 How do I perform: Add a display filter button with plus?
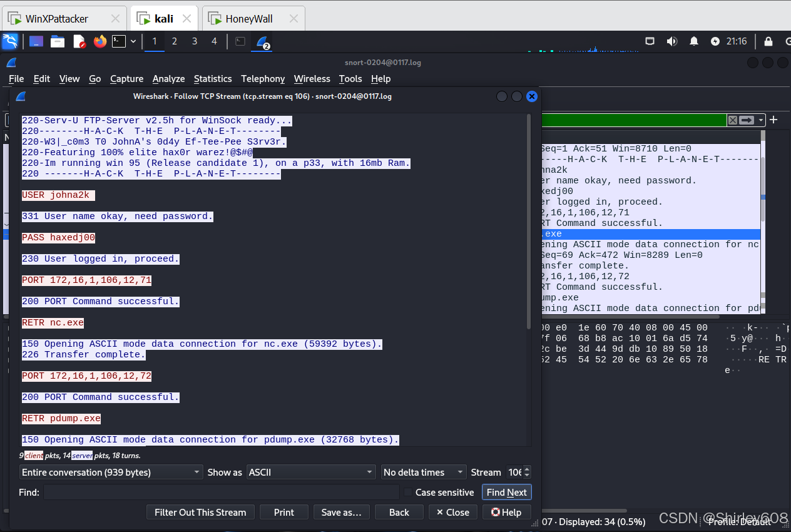[x=774, y=120]
